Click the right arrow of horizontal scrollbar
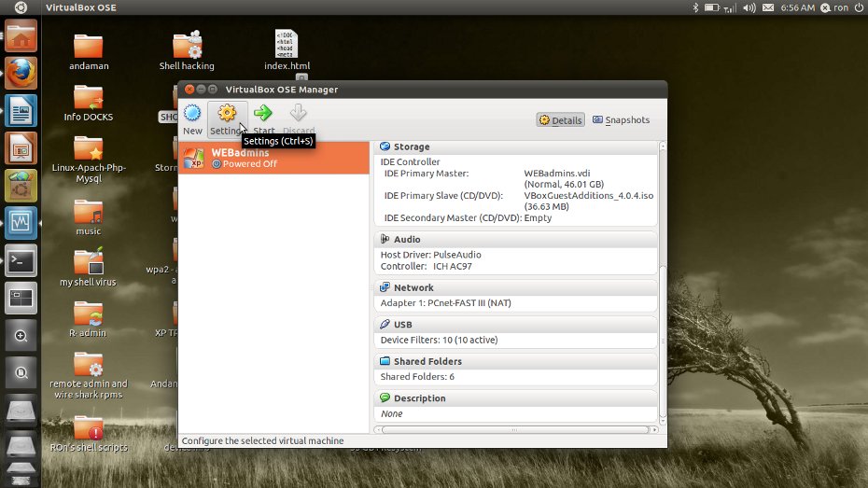 tap(654, 430)
